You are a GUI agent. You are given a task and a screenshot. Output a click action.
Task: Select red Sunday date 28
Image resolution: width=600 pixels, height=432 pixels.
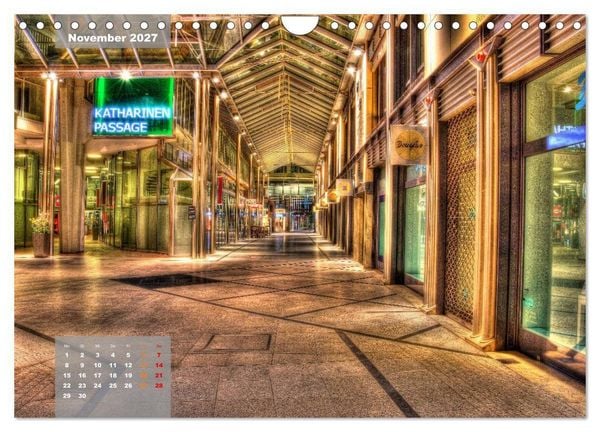159,386
